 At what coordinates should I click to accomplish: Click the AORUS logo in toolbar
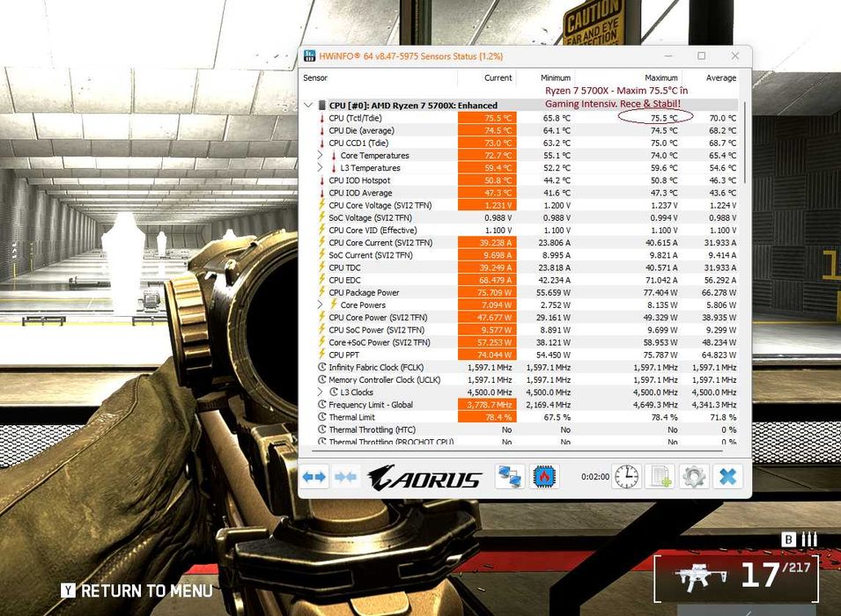click(x=424, y=477)
